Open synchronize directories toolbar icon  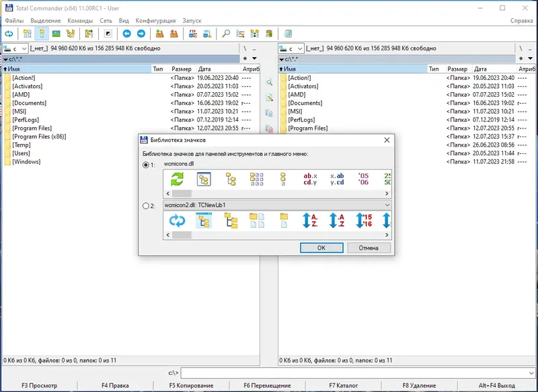coord(255,34)
